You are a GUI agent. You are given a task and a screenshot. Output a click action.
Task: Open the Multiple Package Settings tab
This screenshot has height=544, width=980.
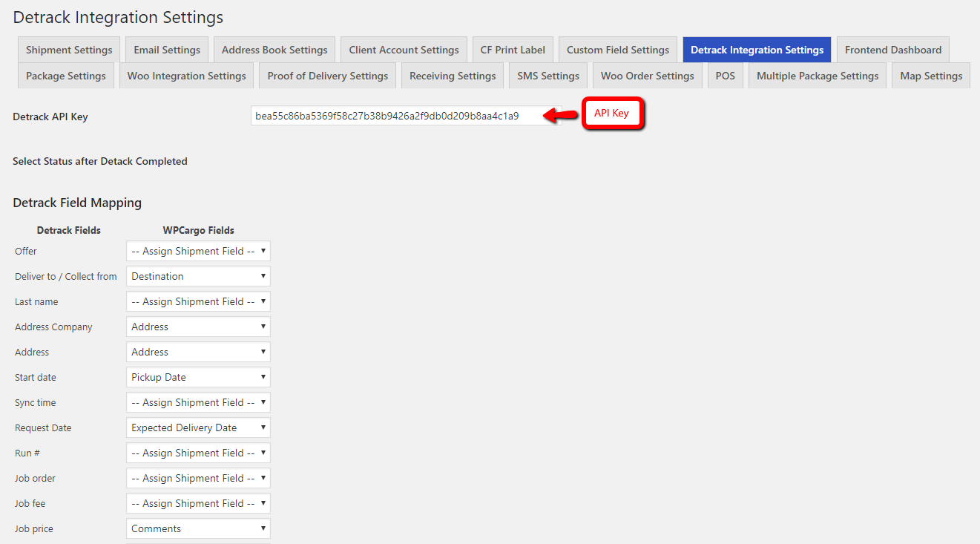pos(818,76)
